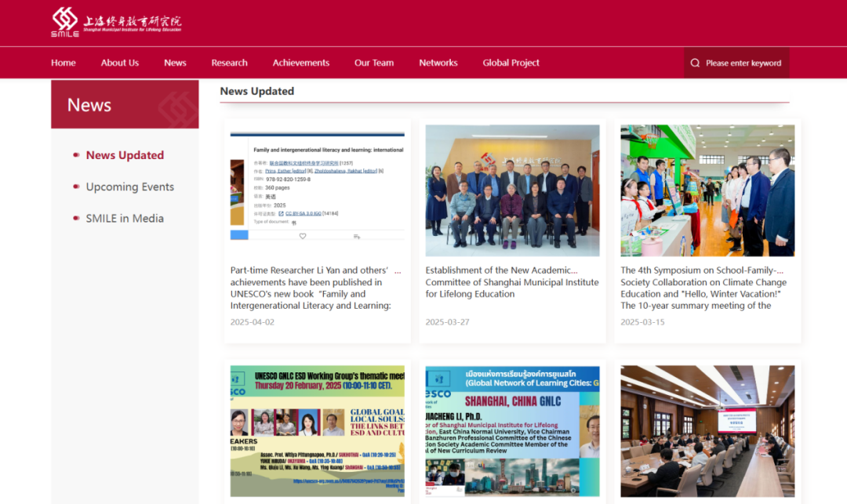Screen dimensions: 847x504
Task: Select News Updated in the sidebar
Action: point(125,155)
